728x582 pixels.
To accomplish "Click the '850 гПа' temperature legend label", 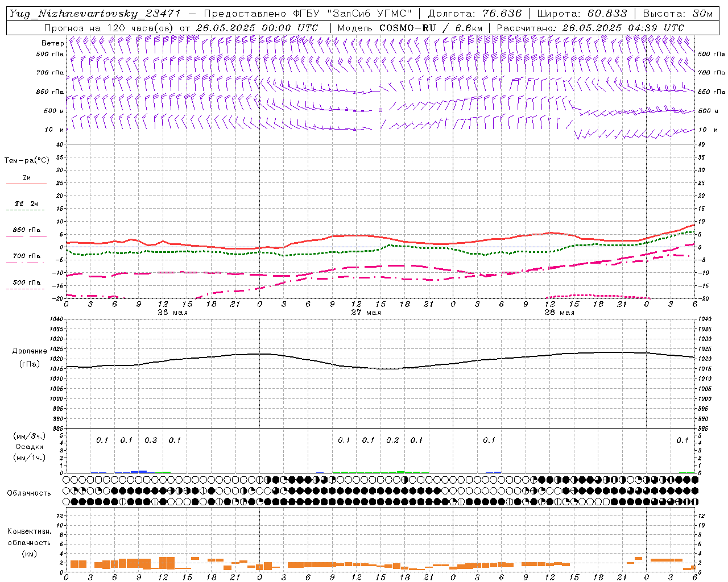I will (x=27, y=230).
